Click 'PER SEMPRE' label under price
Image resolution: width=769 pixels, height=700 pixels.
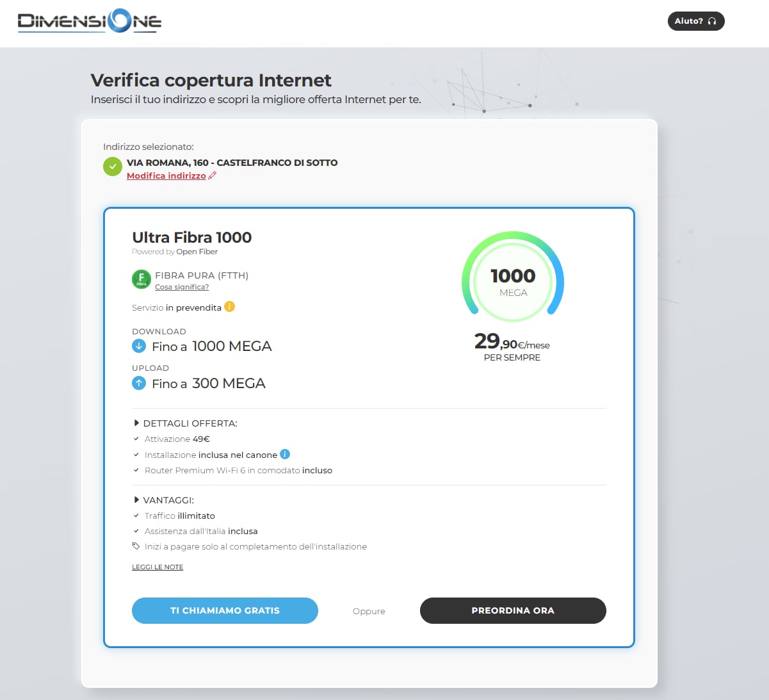click(x=512, y=357)
